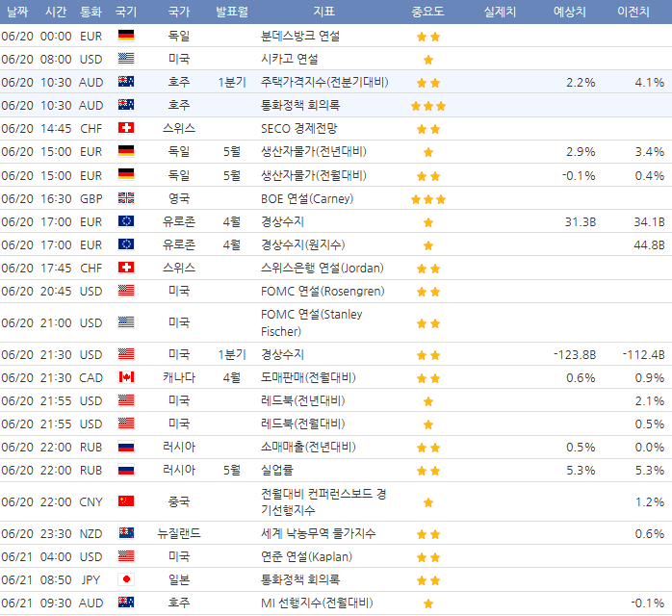Click US flag in 1분기 경상수지 row
This screenshot has height=616, width=672.
(126, 354)
